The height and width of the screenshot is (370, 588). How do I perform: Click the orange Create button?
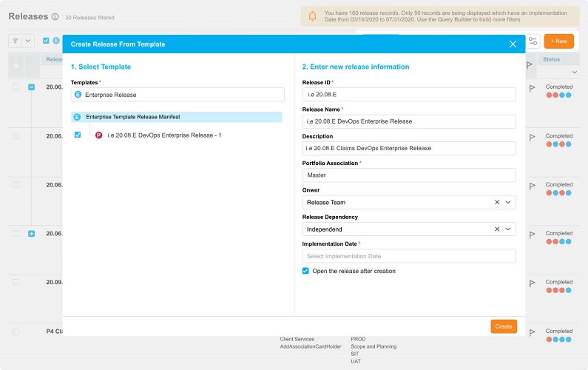pyautogui.click(x=504, y=326)
